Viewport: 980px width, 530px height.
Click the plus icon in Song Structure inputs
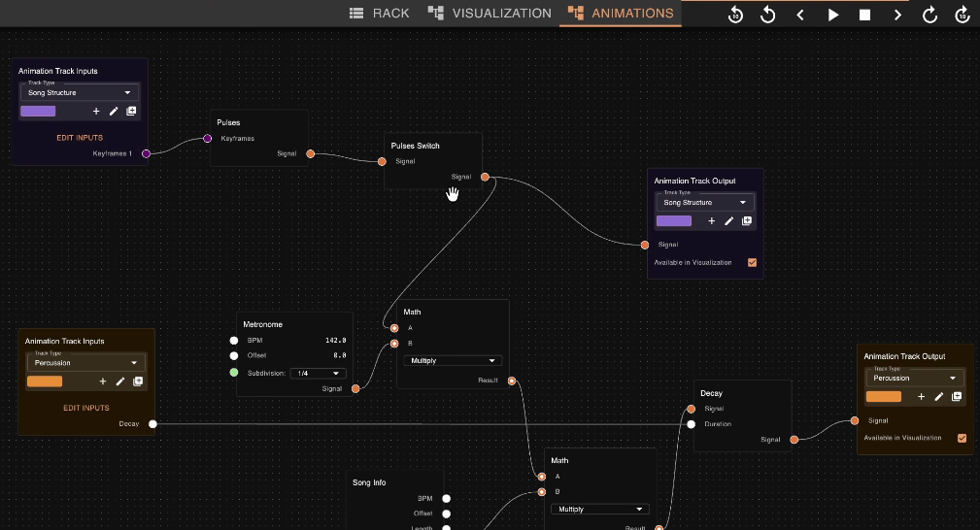click(96, 112)
